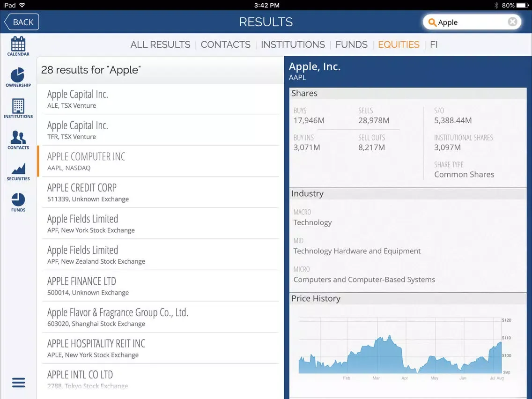532x399 pixels.
Task: Click the search magnifier icon
Action: point(432,22)
